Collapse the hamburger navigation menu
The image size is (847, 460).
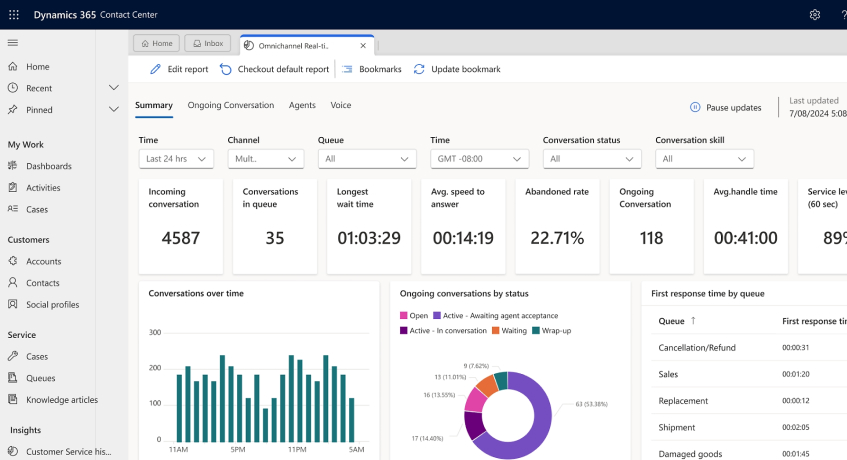click(x=13, y=42)
